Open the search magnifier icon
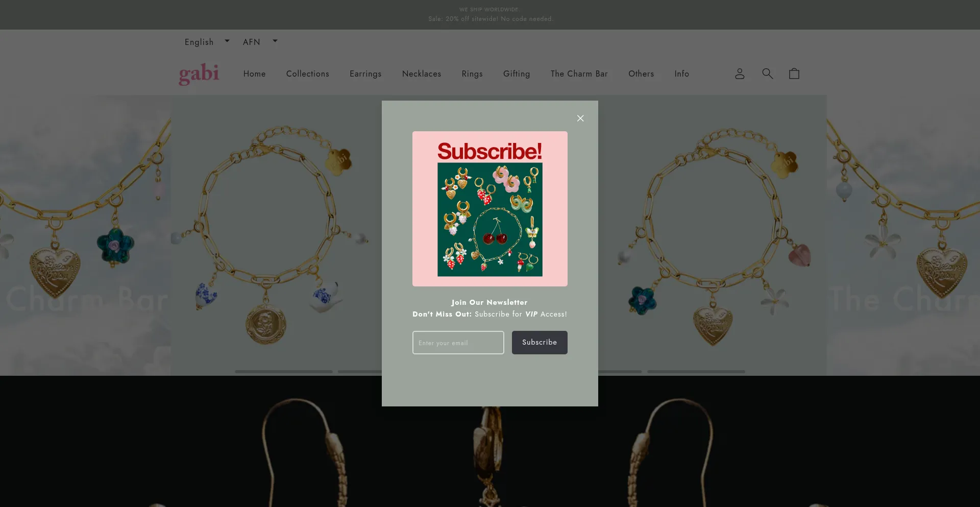This screenshot has height=507, width=980. click(767, 74)
